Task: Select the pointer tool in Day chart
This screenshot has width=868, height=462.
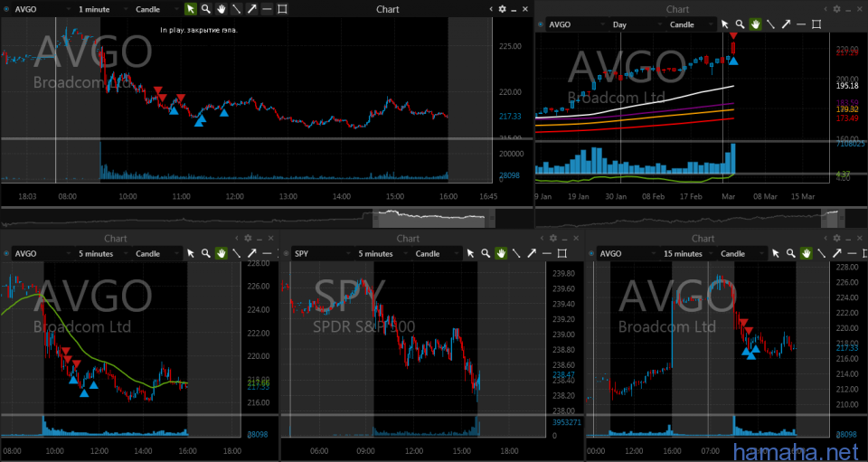Action: tap(724, 24)
